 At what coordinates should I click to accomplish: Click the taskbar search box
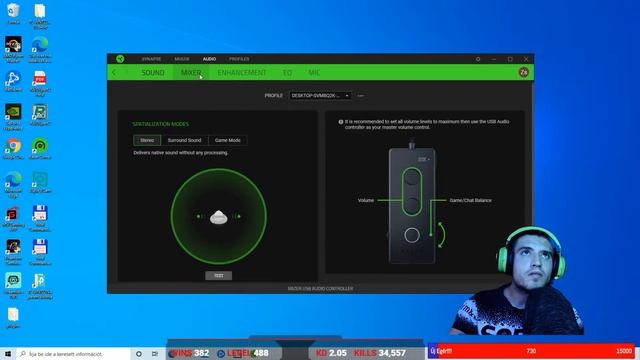(x=73, y=353)
